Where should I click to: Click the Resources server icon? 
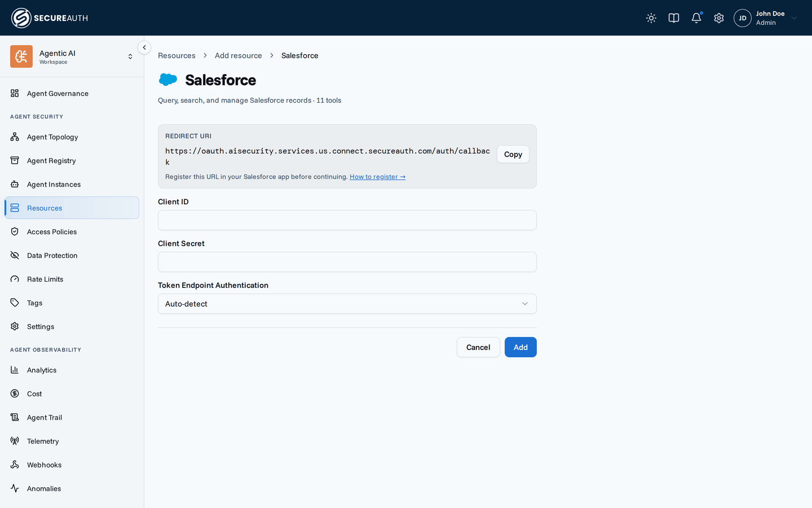(x=15, y=208)
